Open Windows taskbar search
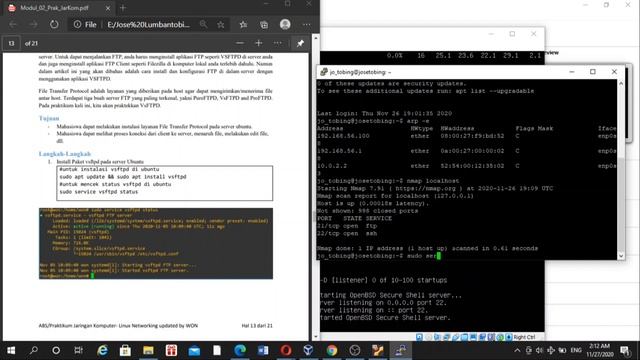The height and width of the screenshot is (360, 640). (33, 350)
